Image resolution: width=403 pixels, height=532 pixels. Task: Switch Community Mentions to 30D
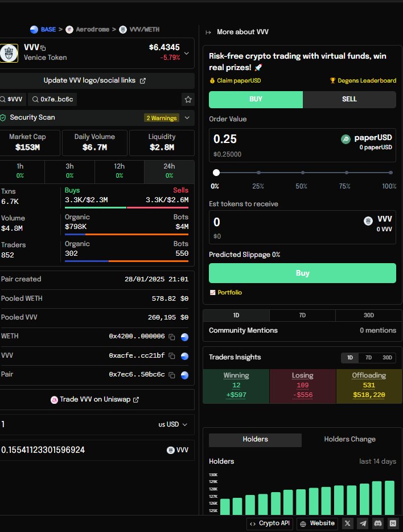point(369,315)
